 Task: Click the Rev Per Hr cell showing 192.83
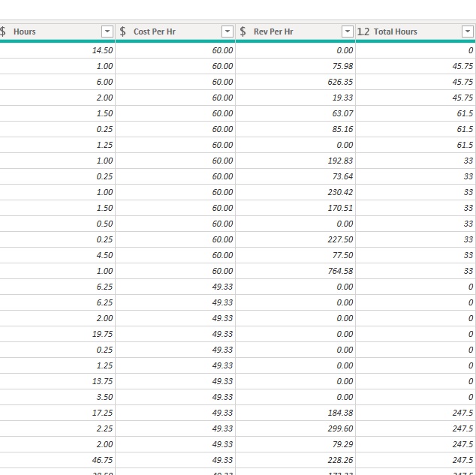pos(295,161)
